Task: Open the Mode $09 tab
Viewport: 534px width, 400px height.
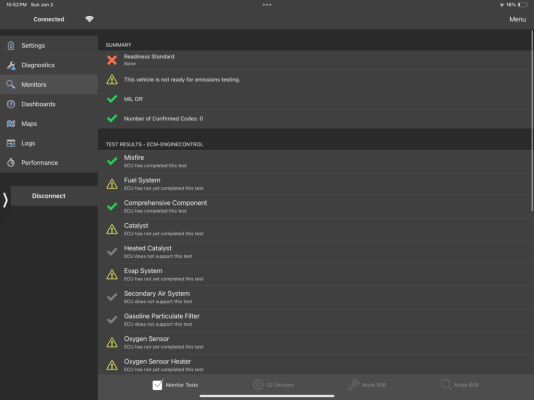Action: [x=459, y=385]
